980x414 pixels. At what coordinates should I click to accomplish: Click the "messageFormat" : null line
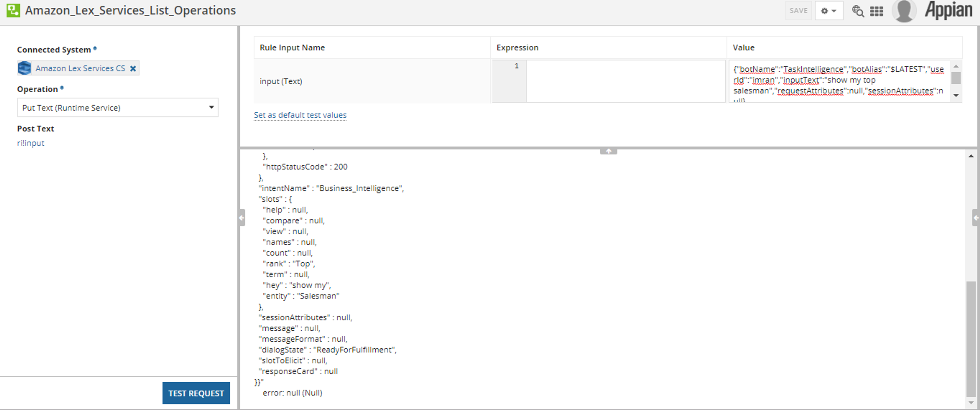303,339
